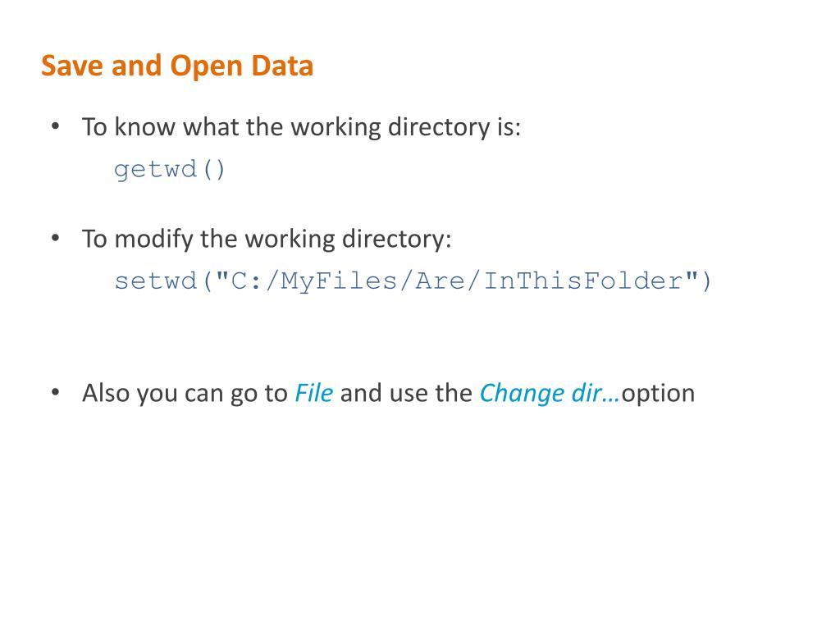Click the second bullet point dot
Screen dimensions: 840x630
pyautogui.click(x=55, y=238)
